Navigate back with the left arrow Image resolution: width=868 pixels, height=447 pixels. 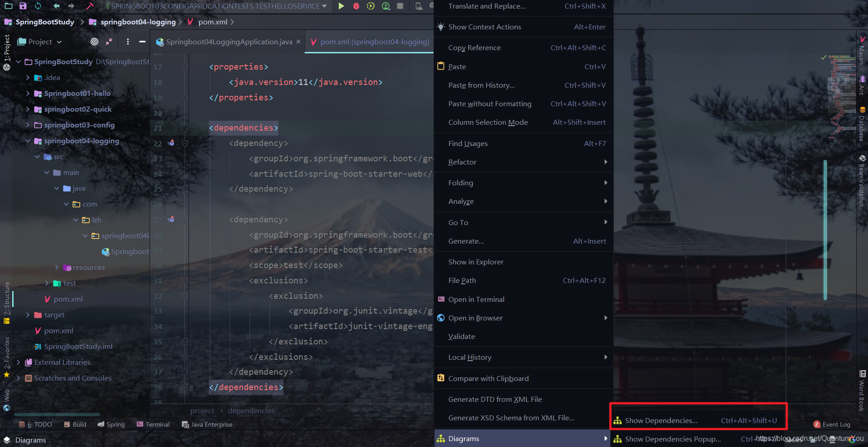point(57,6)
